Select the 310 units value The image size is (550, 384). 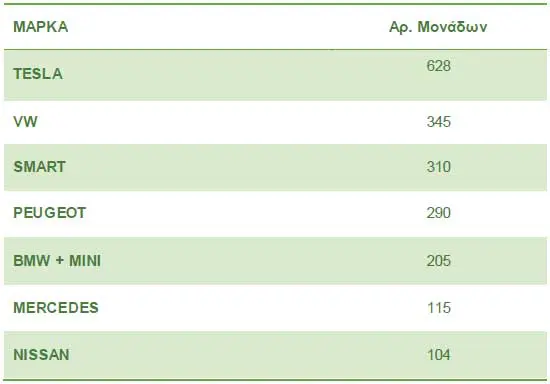[438, 167]
